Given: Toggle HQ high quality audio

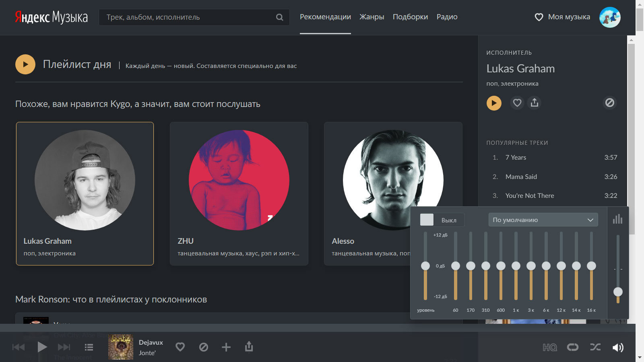Looking at the screenshot, I should pos(550,347).
